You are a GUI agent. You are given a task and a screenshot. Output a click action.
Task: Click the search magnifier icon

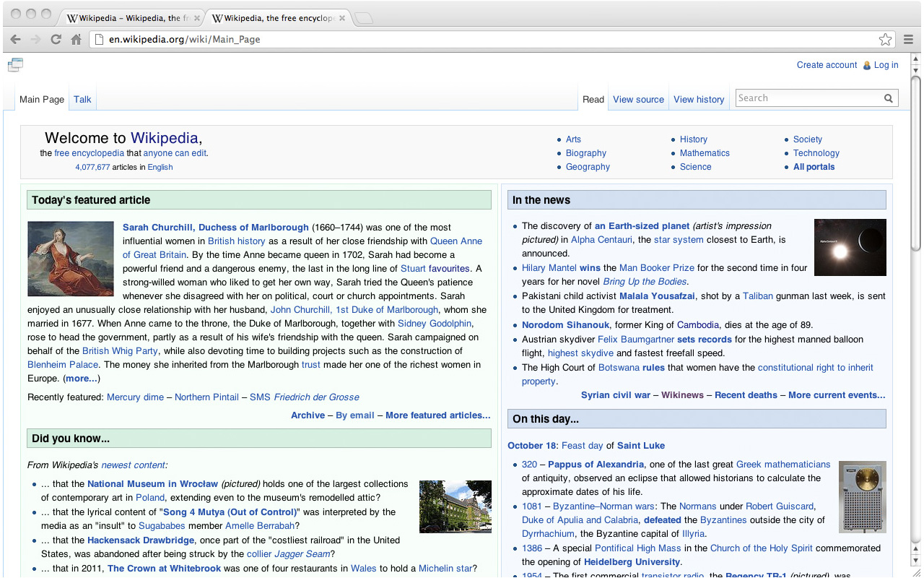point(889,98)
